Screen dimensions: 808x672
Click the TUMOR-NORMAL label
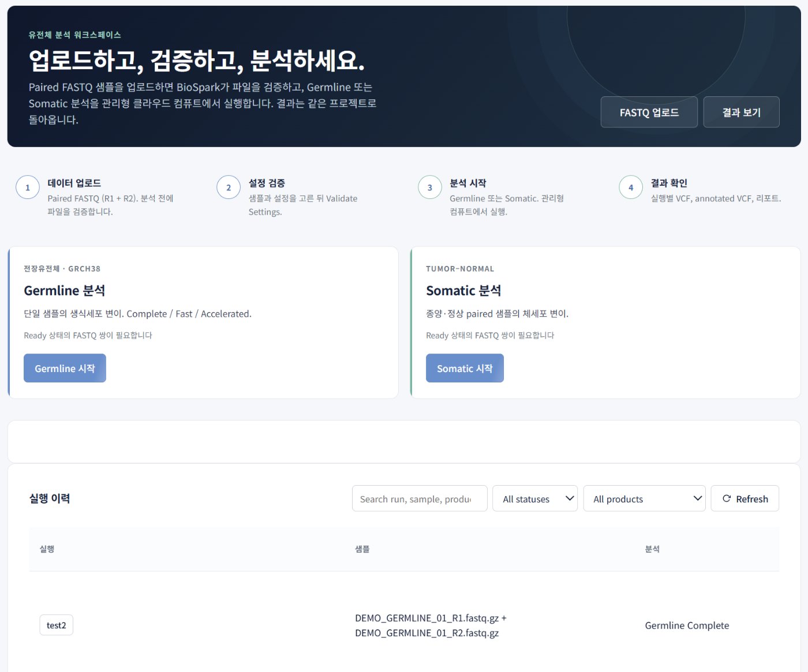[460, 269]
